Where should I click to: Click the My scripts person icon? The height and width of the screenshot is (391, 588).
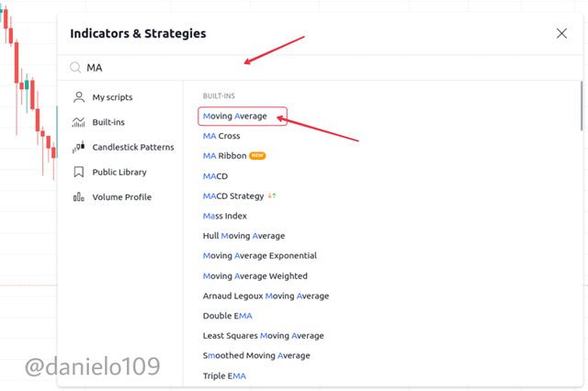pos(79,97)
